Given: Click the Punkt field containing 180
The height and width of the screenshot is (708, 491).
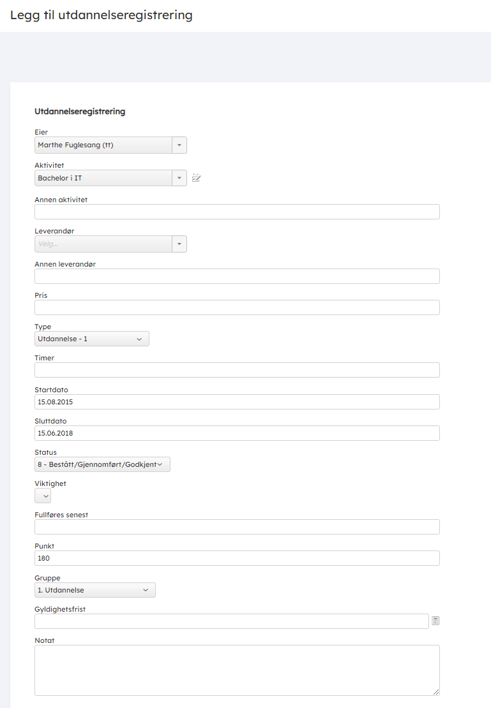Looking at the screenshot, I should pyautogui.click(x=237, y=558).
